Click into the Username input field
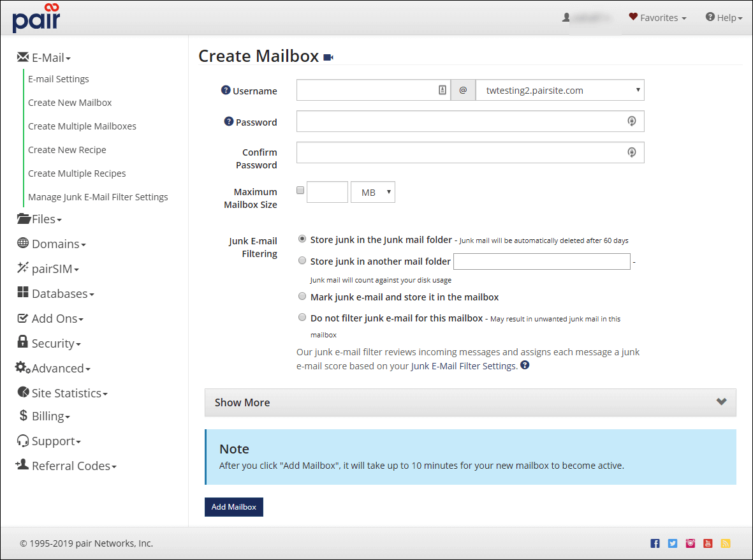The height and width of the screenshot is (560, 753). [x=374, y=91]
